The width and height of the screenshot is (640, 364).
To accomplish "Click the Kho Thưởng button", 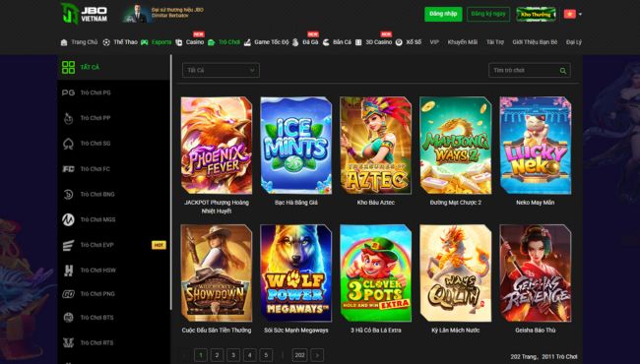I will [x=536, y=15].
